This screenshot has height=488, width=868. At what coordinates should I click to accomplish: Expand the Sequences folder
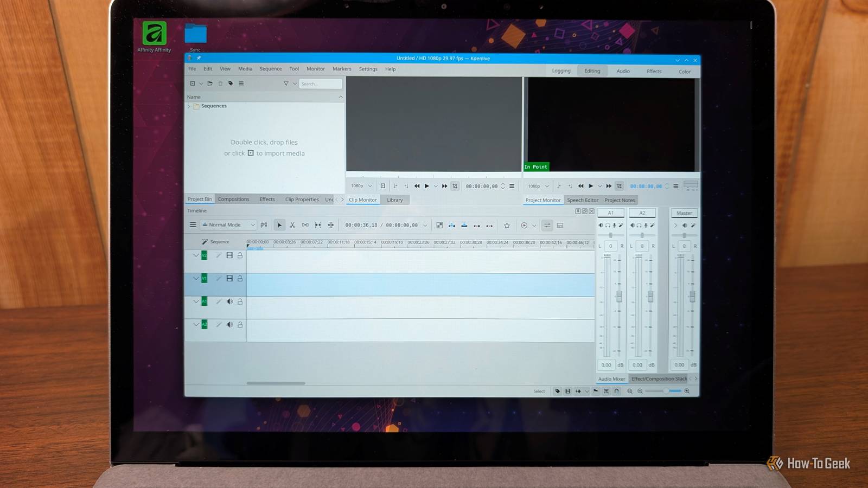coord(189,106)
